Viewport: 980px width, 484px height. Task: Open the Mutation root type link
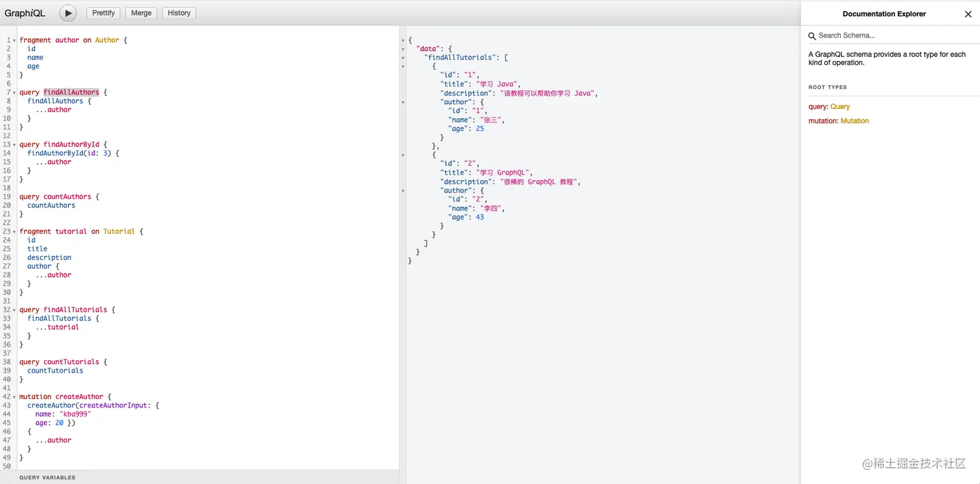click(x=854, y=121)
